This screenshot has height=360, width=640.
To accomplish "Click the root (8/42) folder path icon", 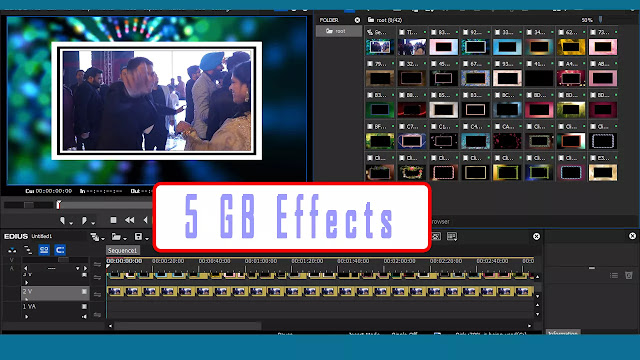I will click(371, 20).
